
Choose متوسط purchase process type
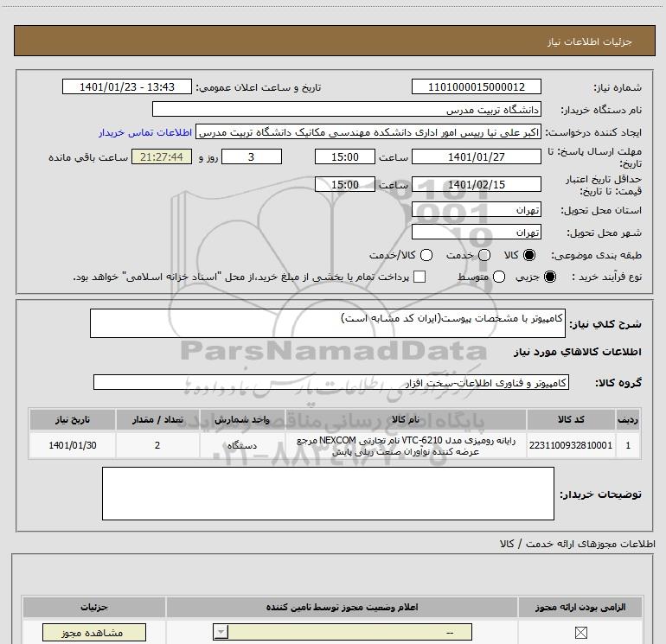tap(499, 277)
